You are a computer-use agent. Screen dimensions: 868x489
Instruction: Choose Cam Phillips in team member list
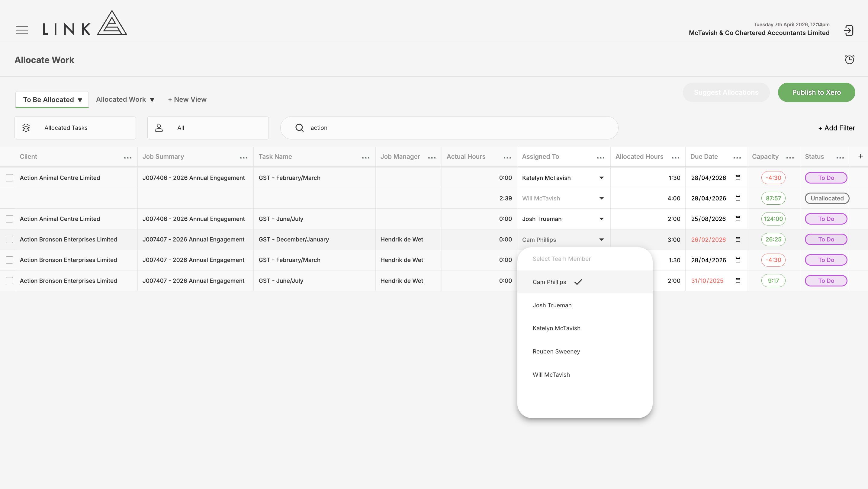(x=585, y=282)
